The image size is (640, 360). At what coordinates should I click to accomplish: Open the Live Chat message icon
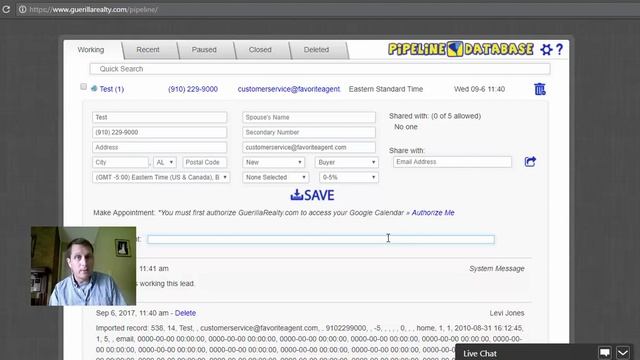[604, 352]
